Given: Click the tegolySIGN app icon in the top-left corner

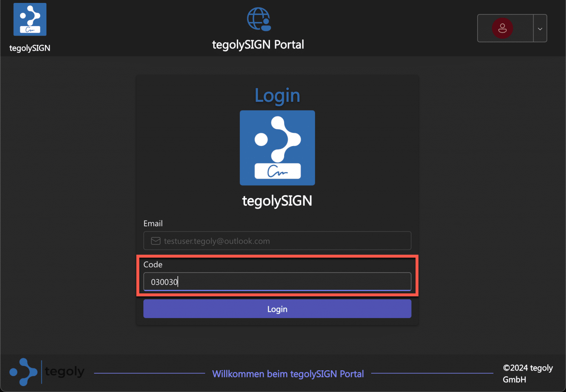Looking at the screenshot, I should [29, 19].
